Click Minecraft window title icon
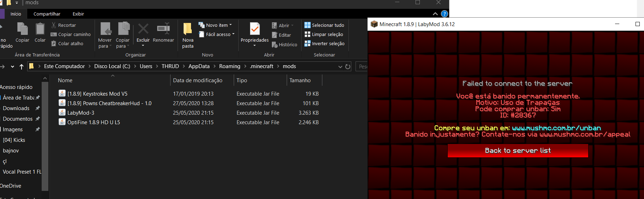 tap(374, 24)
